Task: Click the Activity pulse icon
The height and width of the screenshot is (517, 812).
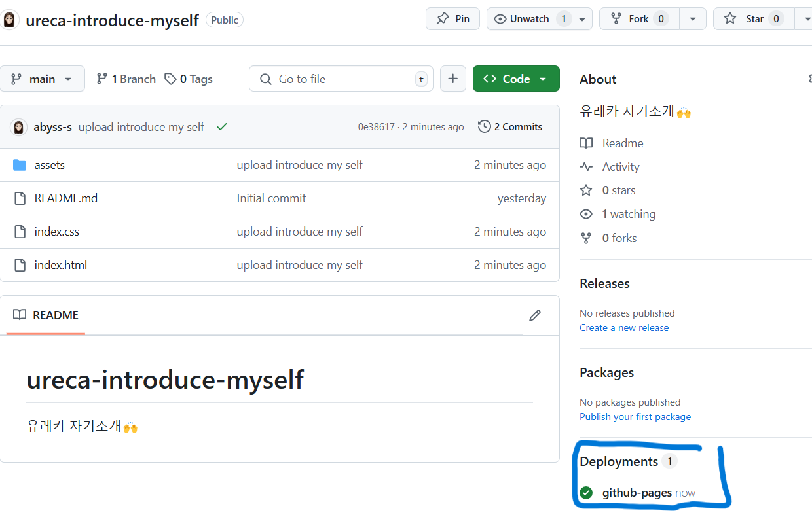Action: [x=586, y=167]
